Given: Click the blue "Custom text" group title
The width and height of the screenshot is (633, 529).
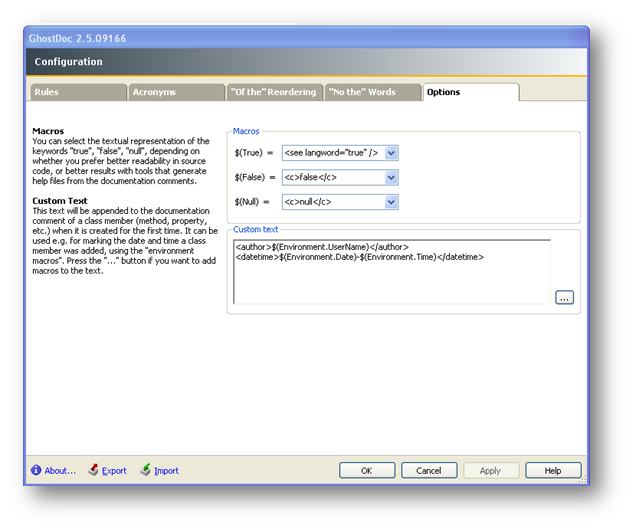Looking at the screenshot, I should (256, 229).
